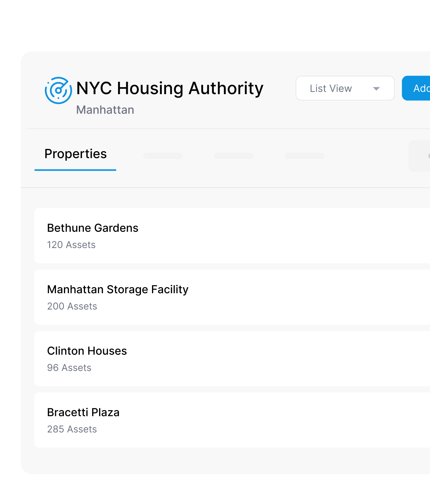The width and height of the screenshot is (430, 504).
Task: Open the Manhattan Storage Facility property
Action: 232,297
